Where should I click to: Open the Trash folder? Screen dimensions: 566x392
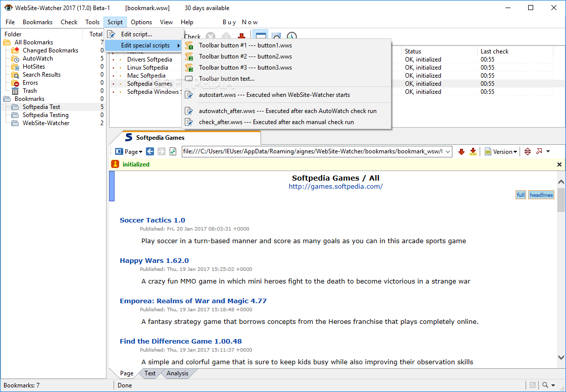[30, 91]
